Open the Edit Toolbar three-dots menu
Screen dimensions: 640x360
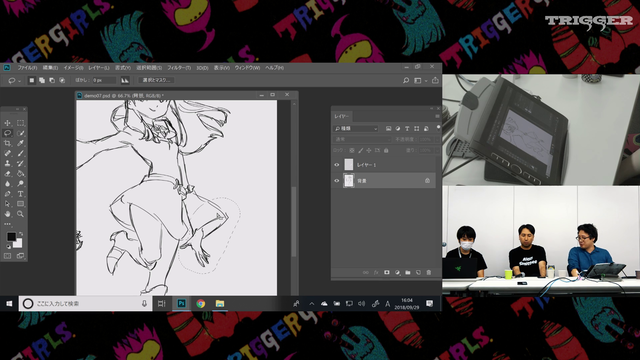pyautogui.click(x=7, y=224)
